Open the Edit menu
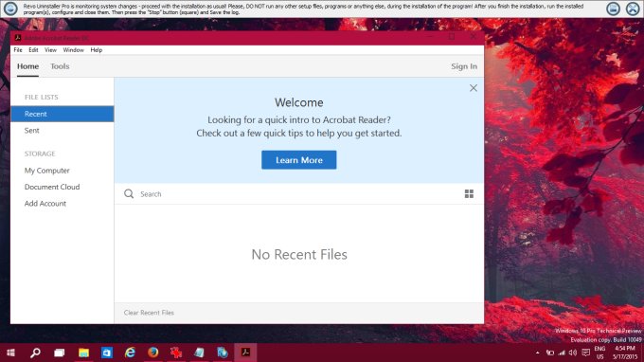 33,49
